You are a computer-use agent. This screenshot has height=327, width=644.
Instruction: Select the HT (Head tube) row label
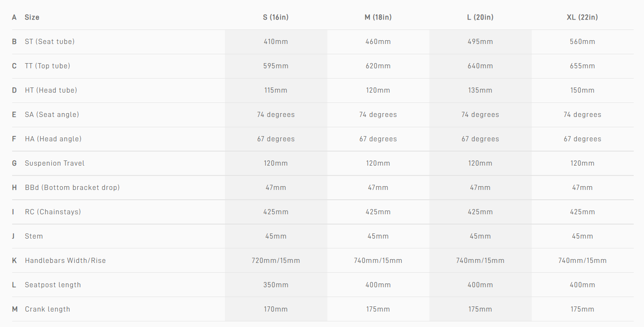coord(51,90)
